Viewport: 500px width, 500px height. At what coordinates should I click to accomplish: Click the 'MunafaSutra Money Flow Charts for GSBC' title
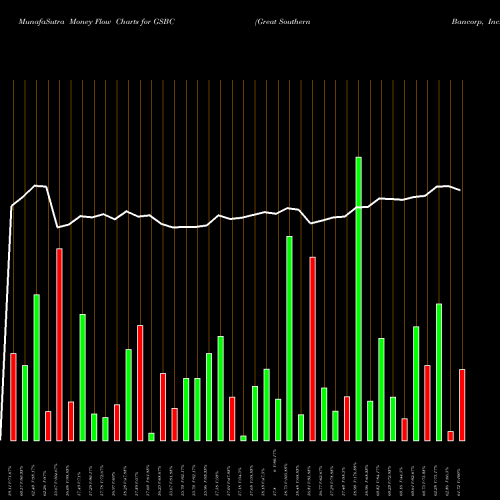pos(97,22)
